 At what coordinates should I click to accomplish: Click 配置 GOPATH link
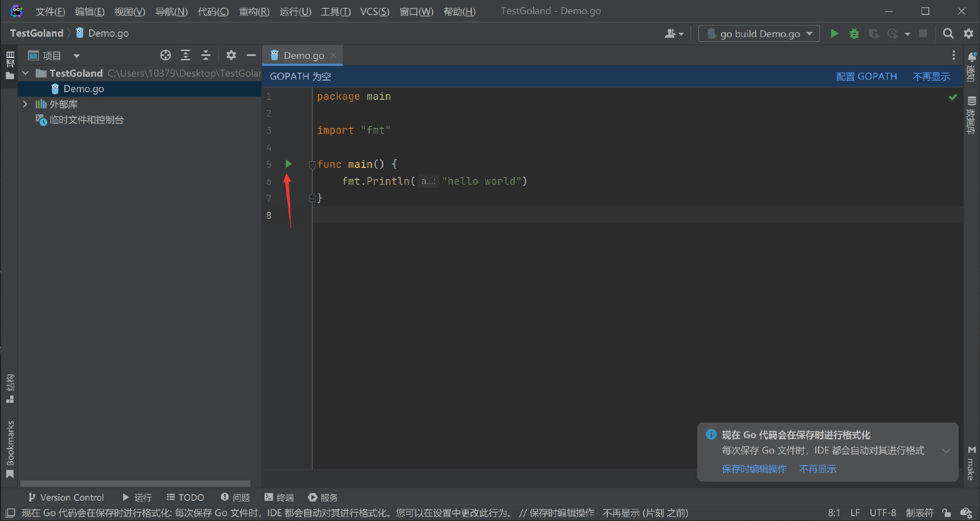click(x=867, y=76)
